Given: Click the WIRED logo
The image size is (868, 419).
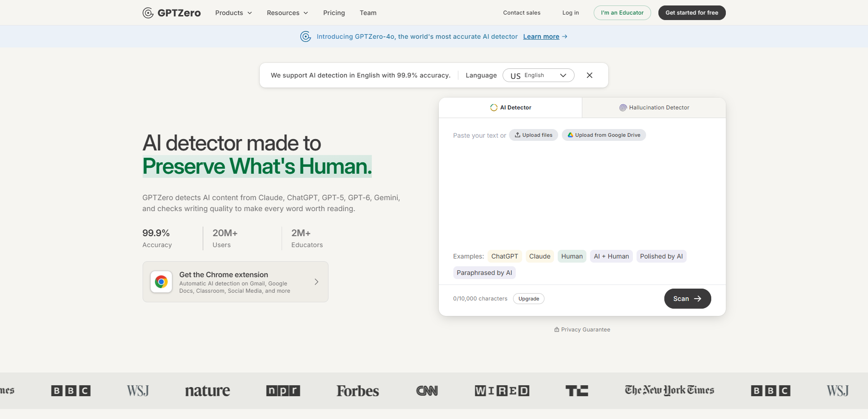Looking at the screenshot, I should [x=502, y=391].
